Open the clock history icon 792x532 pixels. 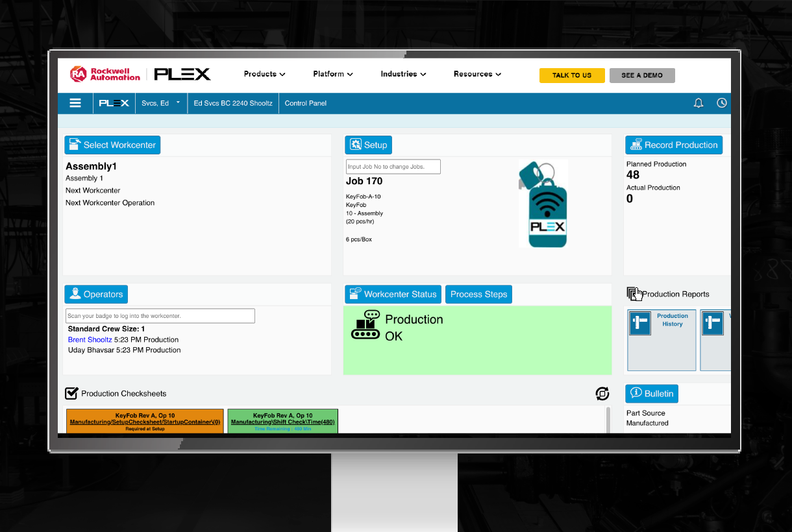click(x=722, y=103)
